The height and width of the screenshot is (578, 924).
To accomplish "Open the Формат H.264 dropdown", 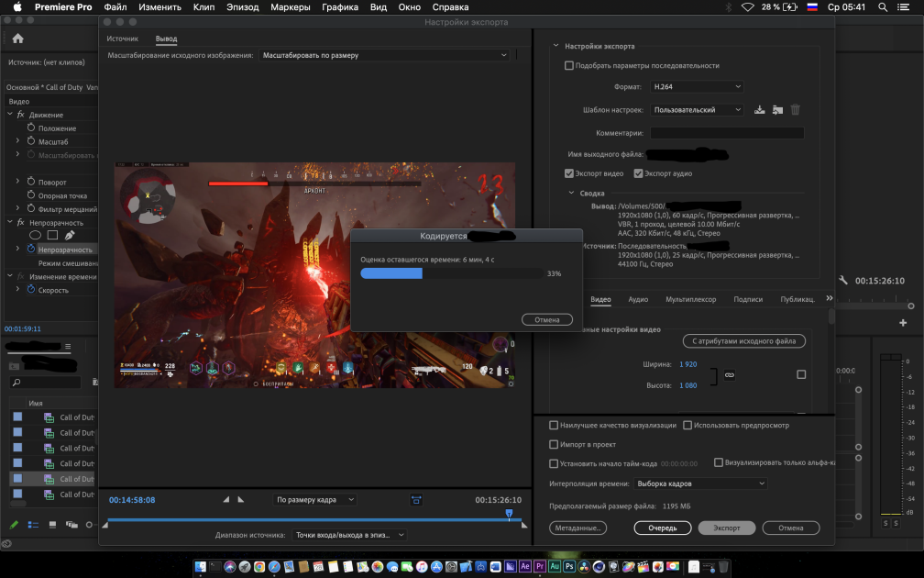I will [697, 86].
